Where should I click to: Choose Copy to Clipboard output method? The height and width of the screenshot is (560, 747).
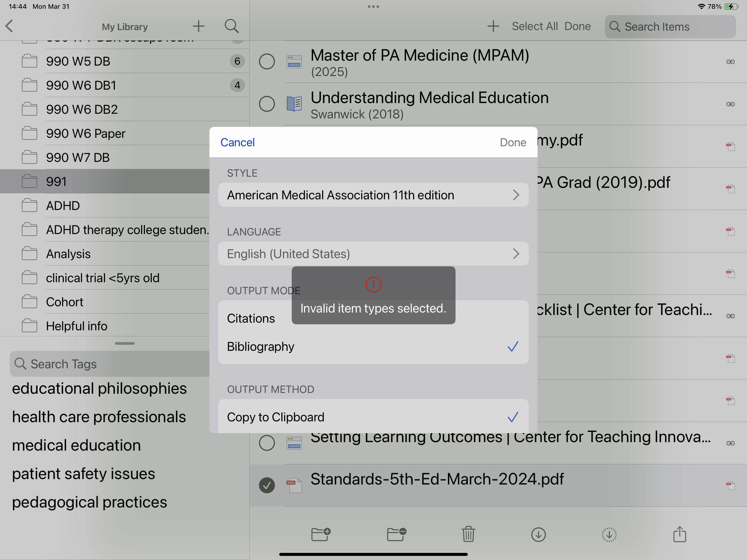tap(373, 417)
